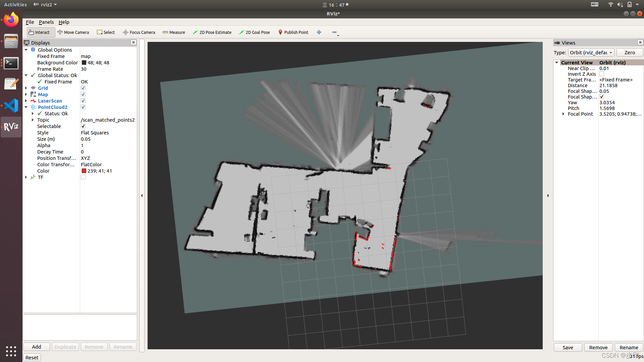Select the Orbit view type dropdown

point(591,52)
